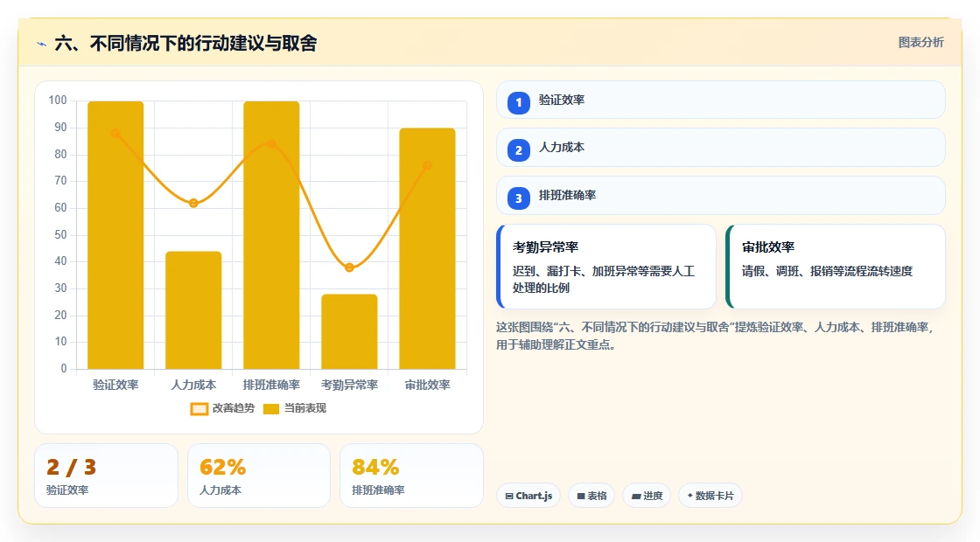
Task: Click the 考勤异常率 x-axis label
Action: click(349, 386)
